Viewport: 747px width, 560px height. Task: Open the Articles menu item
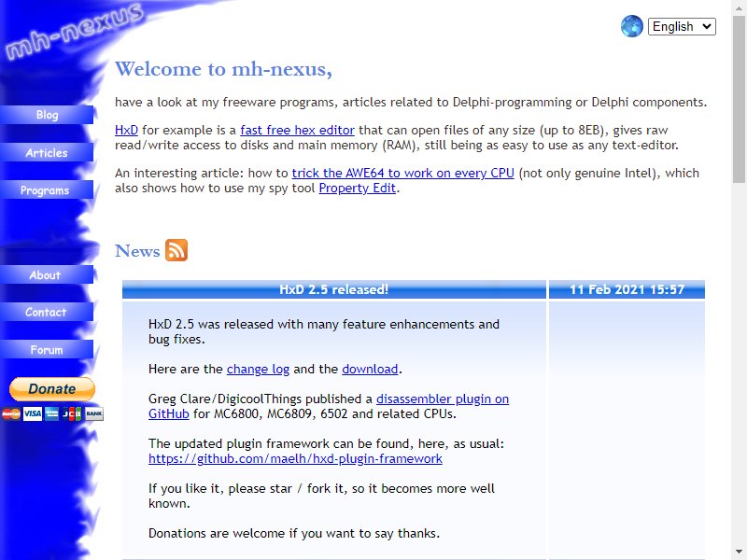point(47,153)
